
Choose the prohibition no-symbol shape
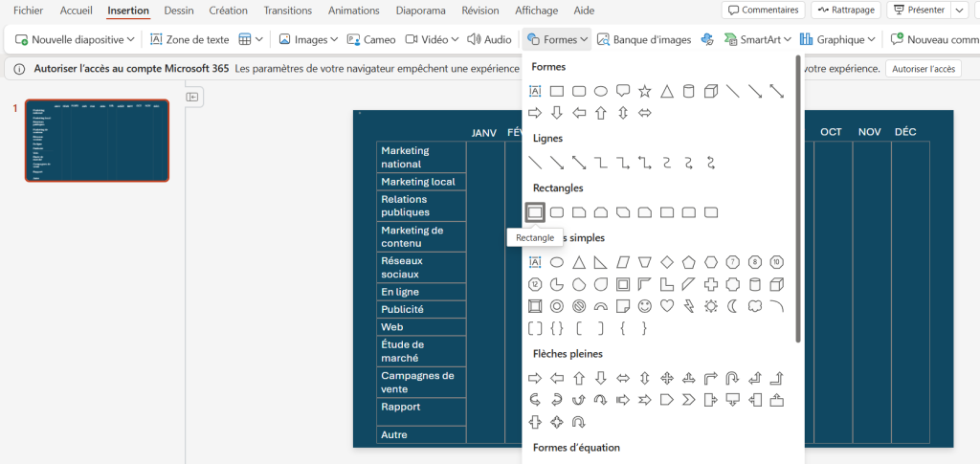(x=579, y=306)
